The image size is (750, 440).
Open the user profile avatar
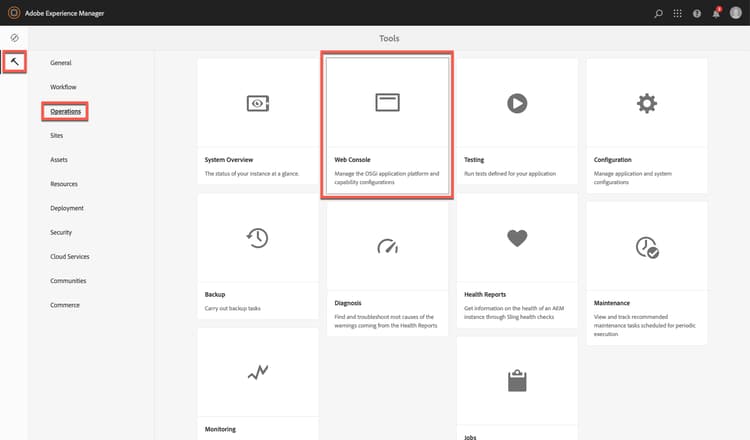click(736, 13)
